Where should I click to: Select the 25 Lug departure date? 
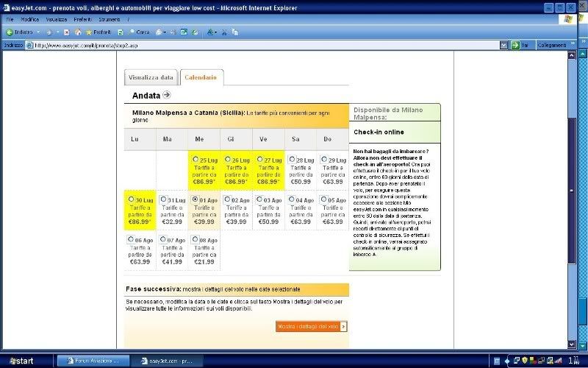(196, 159)
